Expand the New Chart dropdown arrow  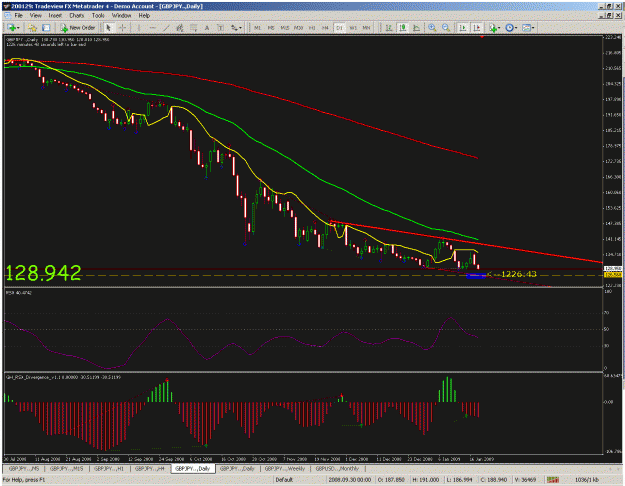(18, 28)
